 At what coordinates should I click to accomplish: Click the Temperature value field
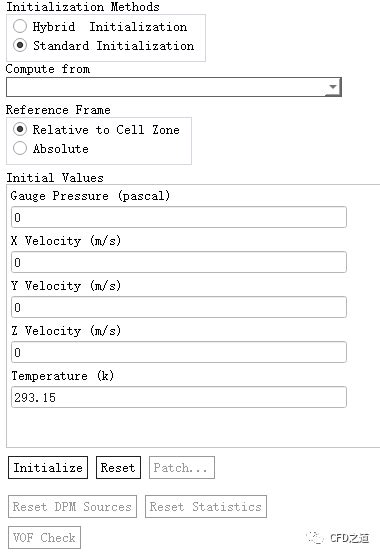179,397
